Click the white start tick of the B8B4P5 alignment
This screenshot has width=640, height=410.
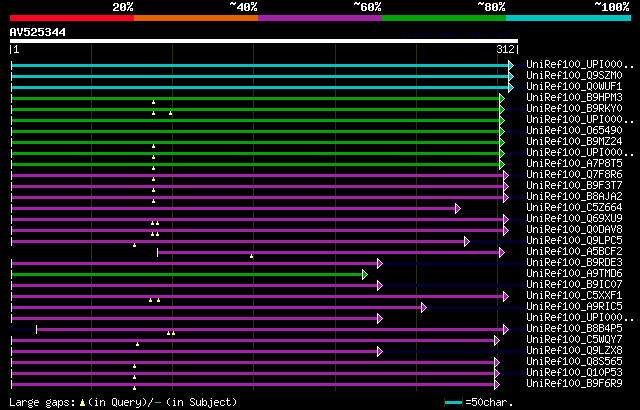click(x=37, y=330)
